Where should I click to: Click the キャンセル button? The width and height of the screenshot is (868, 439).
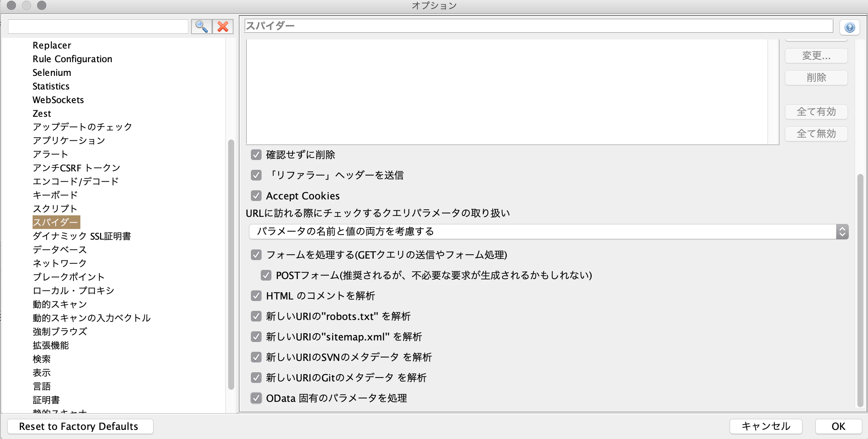(766, 426)
